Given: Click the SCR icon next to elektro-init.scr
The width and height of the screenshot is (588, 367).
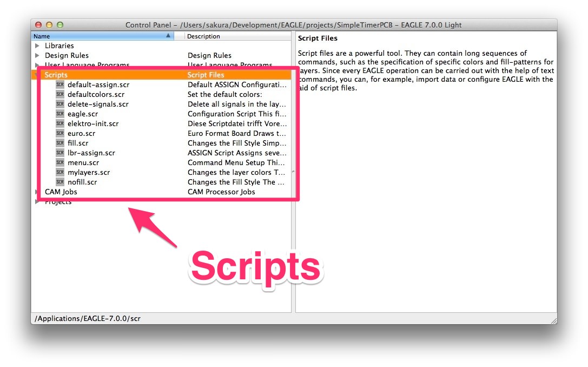Looking at the screenshot, I should [60, 123].
